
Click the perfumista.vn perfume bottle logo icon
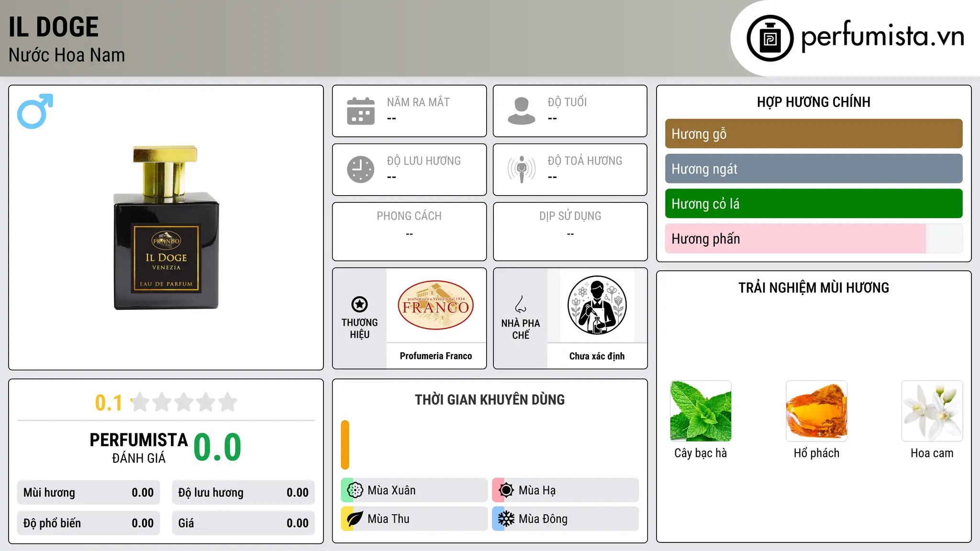770,38
